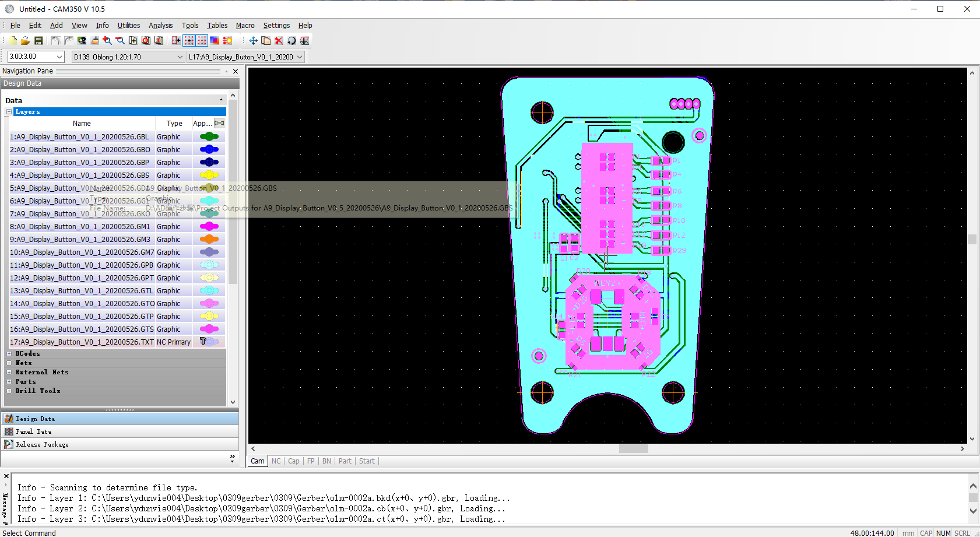Switch to the BN editor tab
The width and height of the screenshot is (980, 537).
[x=326, y=461]
